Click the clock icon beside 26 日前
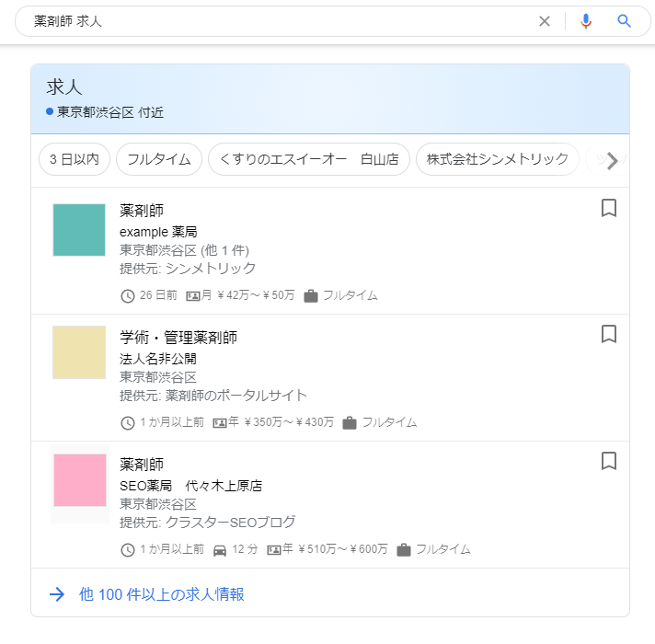This screenshot has width=655, height=644. click(128, 296)
